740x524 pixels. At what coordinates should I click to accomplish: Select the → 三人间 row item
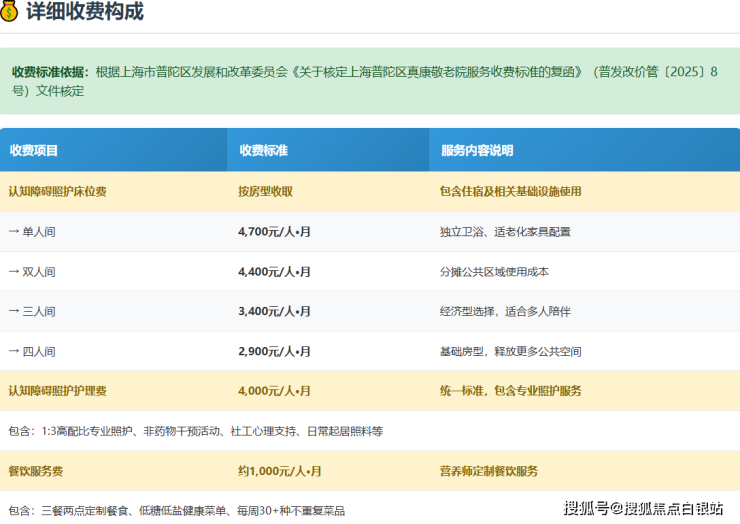pyautogui.click(x=32, y=311)
